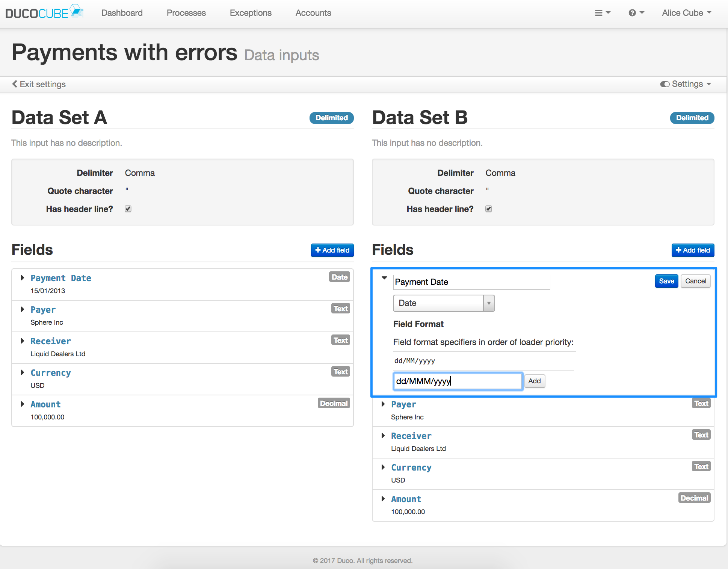Uncheck Has header line for Data Set A

(x=128, y=209)
